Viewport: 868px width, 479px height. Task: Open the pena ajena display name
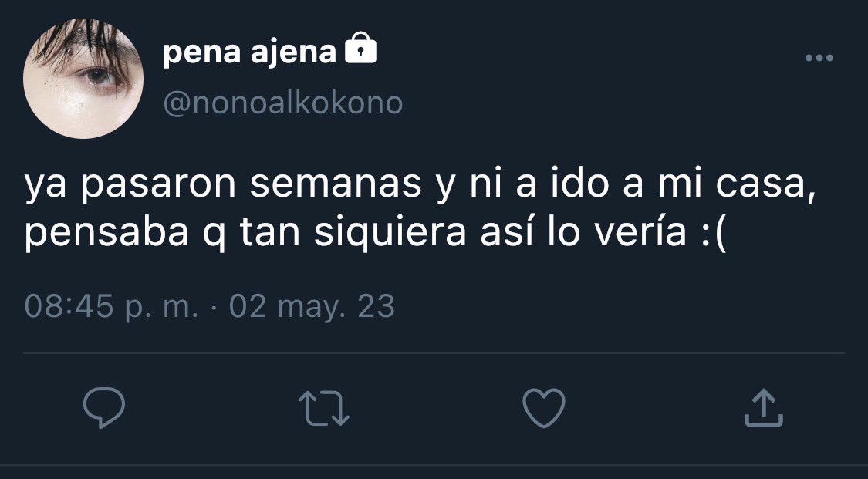[x=250, y=52]
